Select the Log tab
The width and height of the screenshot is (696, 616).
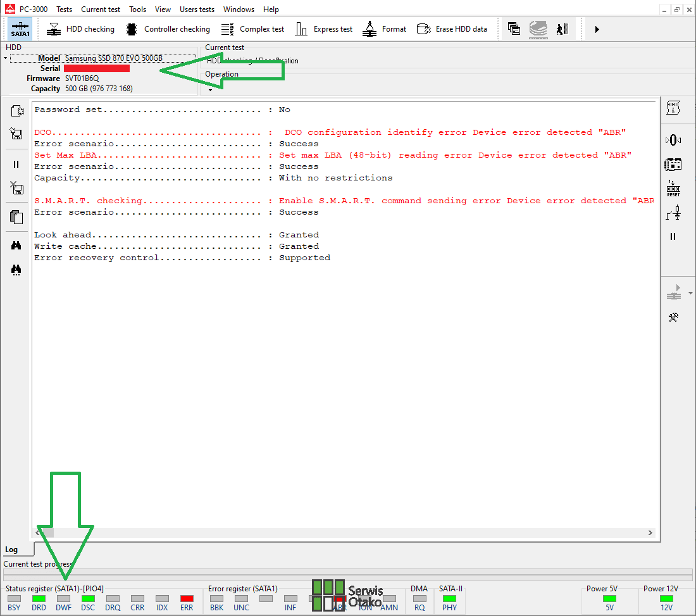pyautogui.click(x=12, y=550)
